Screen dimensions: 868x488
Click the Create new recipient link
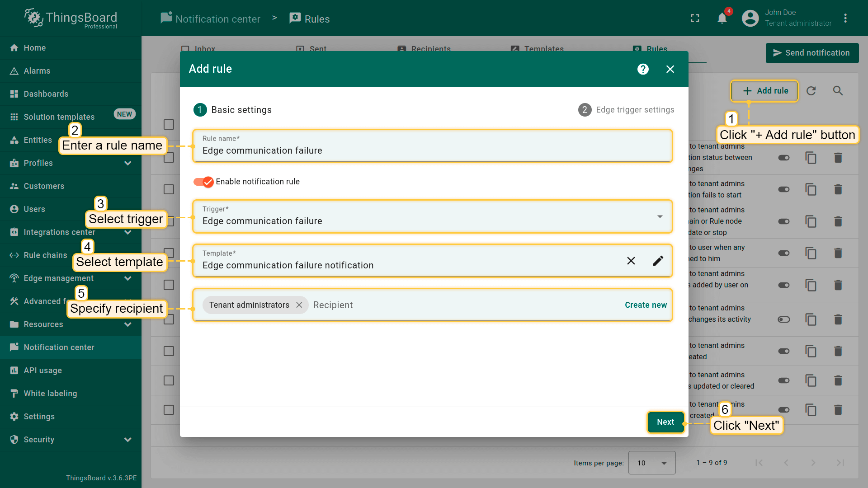click(646, 305)
